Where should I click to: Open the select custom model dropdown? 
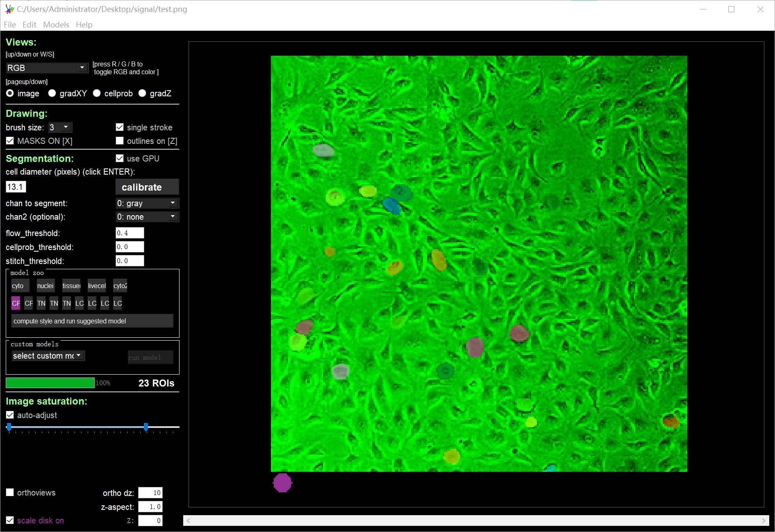pos(48,356)
